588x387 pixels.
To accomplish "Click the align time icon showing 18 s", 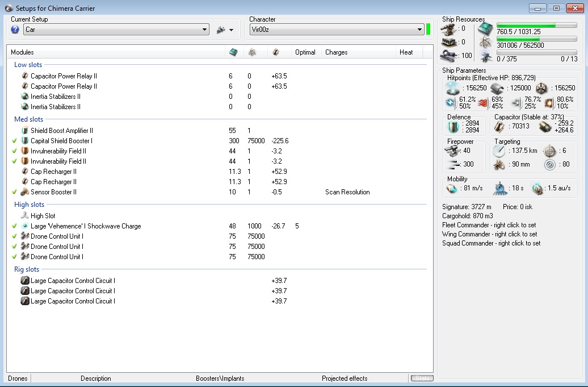I will click(x=500, y=188).
